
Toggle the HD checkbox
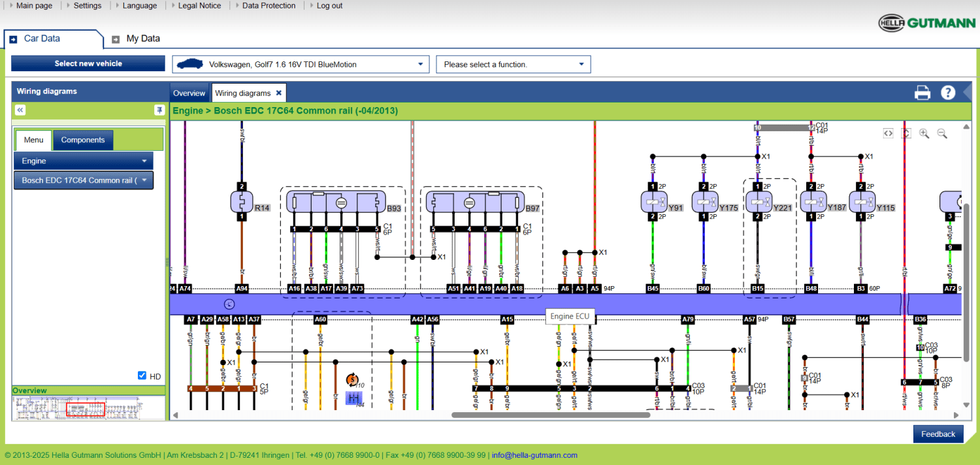tap(142, 376)
